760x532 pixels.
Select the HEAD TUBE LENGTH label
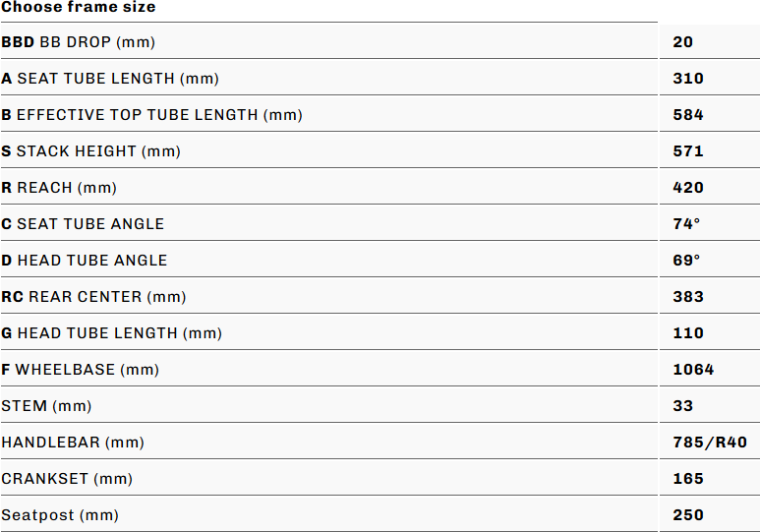[111, 333]
